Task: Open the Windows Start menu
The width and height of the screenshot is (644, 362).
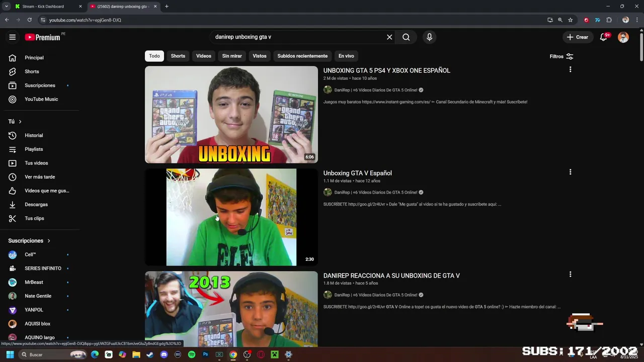Action: coord(10,354)
